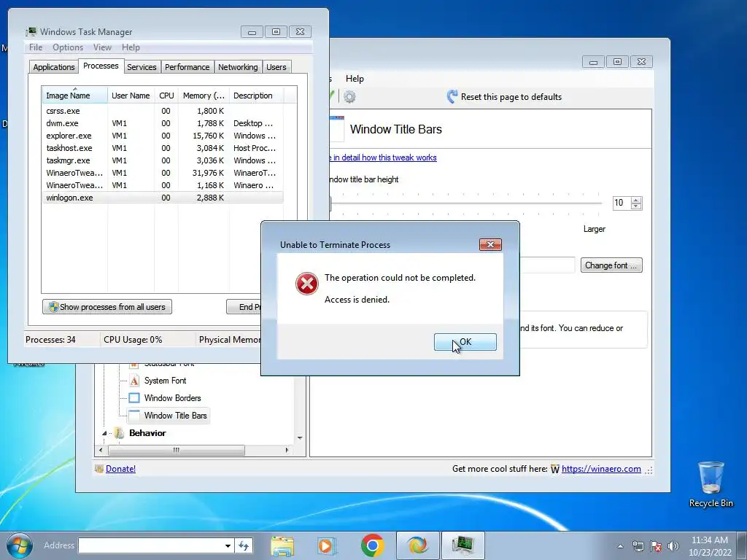The image size is (747, 560).
Task: Sort processes by User Name column
Action: click(131, 96)
